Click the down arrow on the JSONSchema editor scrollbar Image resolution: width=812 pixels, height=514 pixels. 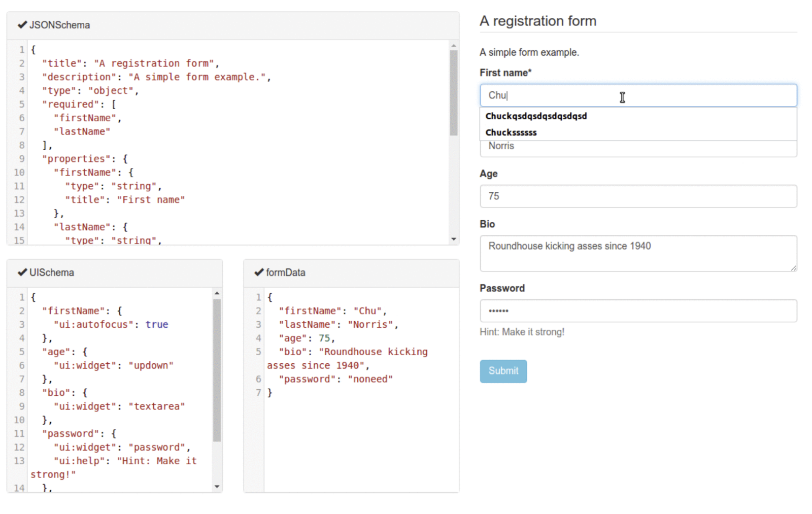click(x=453, y=239)
